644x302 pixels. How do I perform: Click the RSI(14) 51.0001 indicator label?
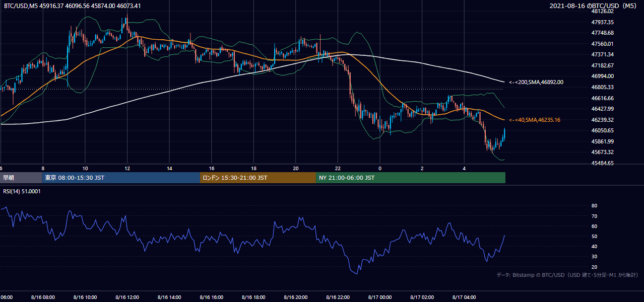pyautogui.click(x=22, y=191)
